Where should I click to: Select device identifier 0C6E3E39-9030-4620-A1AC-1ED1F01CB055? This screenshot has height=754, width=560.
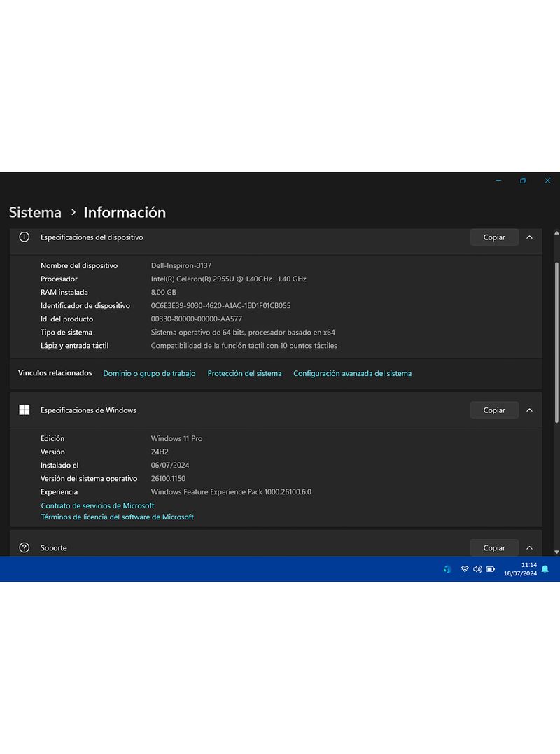coord(220,305)
